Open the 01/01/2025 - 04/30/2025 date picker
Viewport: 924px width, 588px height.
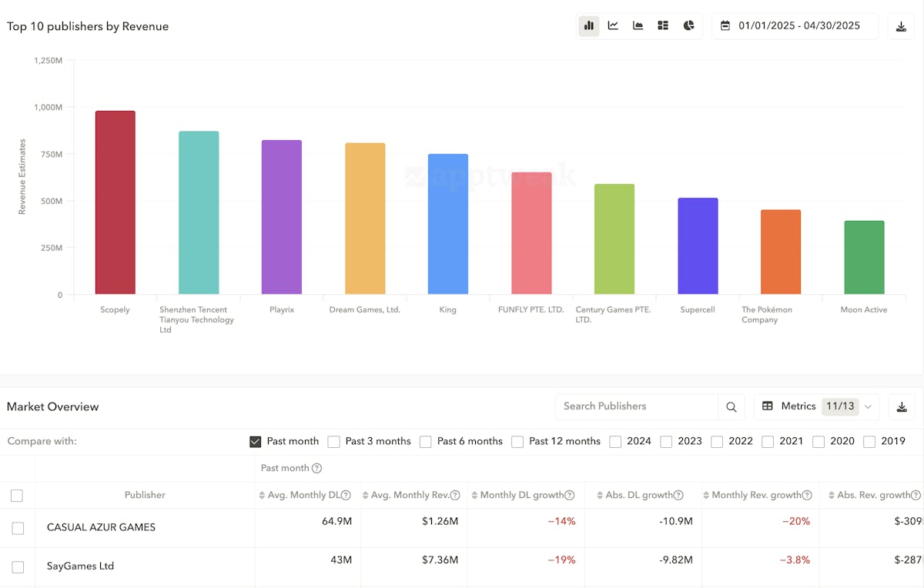click(x=795, y=25)
